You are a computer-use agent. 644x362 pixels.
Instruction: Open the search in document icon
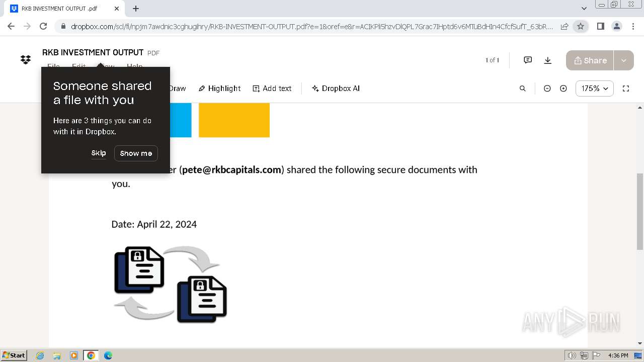pos(523,88)
